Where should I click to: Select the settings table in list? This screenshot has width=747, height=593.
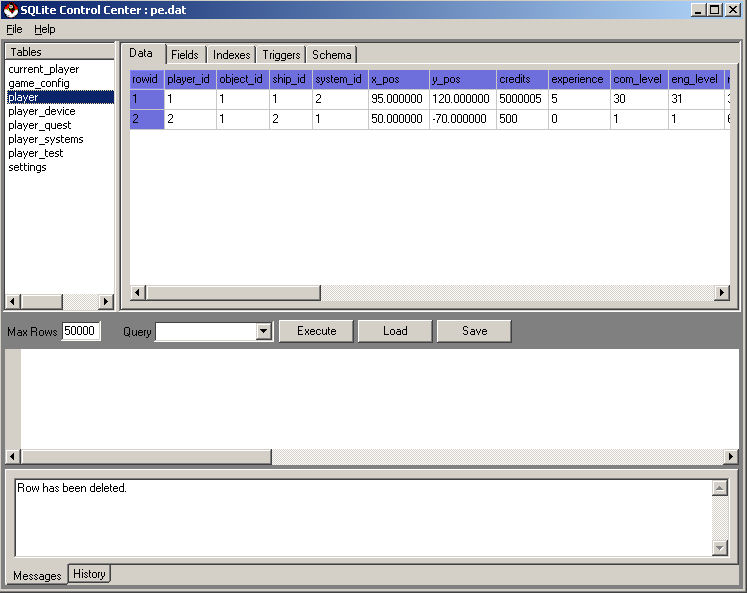(27, 167)
